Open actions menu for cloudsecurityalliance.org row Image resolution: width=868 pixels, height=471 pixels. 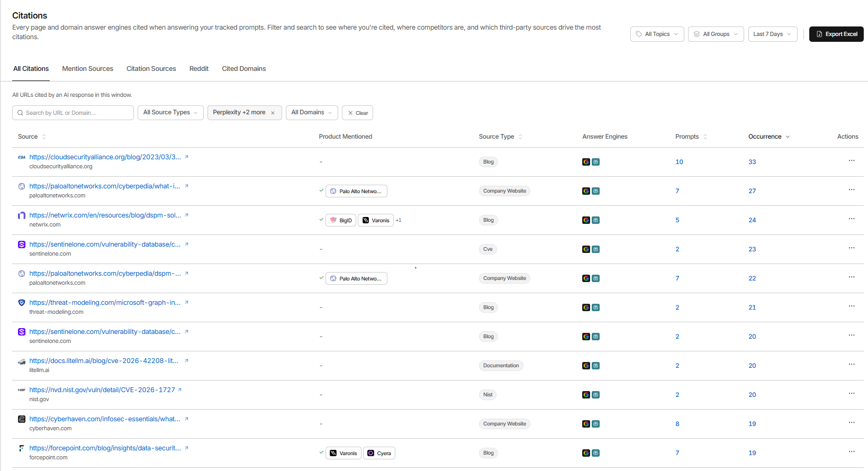(x=852, y=160)
